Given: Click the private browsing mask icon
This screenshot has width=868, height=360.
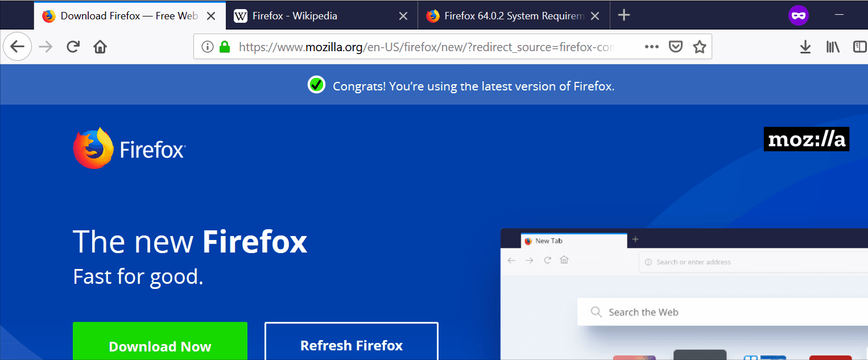Looking at the screenshot, I should tap(799, 15).
